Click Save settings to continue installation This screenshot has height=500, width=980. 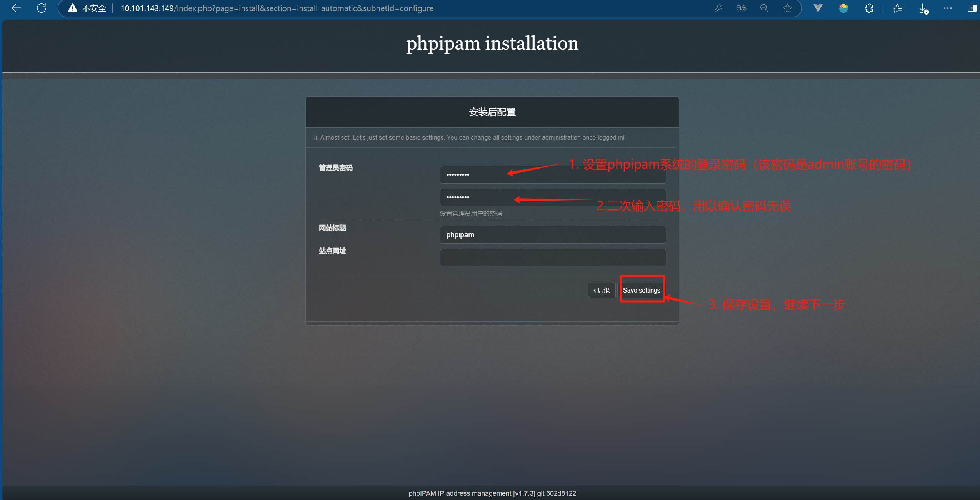click(x=642, y=290)
